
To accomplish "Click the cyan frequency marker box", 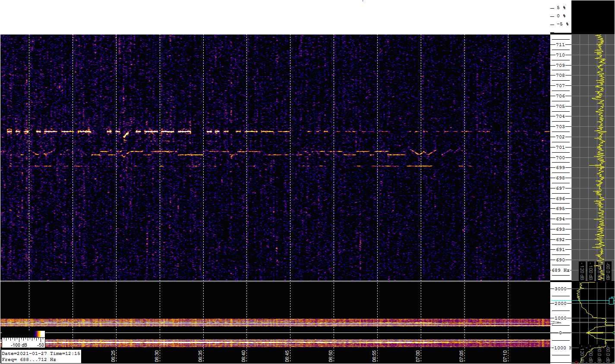I will 611,301.
